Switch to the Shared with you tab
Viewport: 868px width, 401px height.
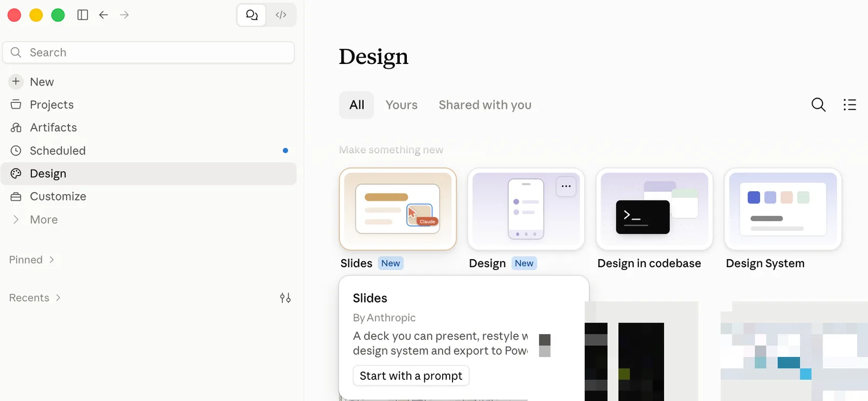485,105
